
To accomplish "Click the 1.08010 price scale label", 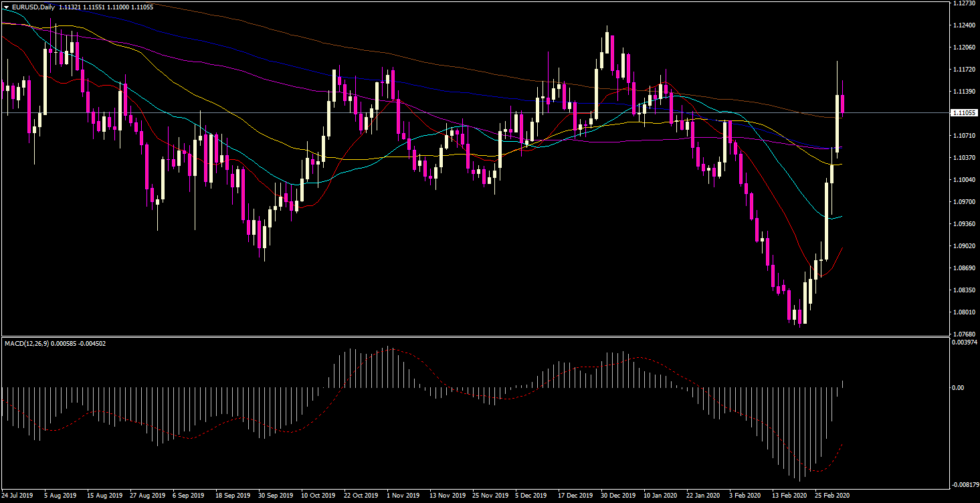I will [963, 312].
